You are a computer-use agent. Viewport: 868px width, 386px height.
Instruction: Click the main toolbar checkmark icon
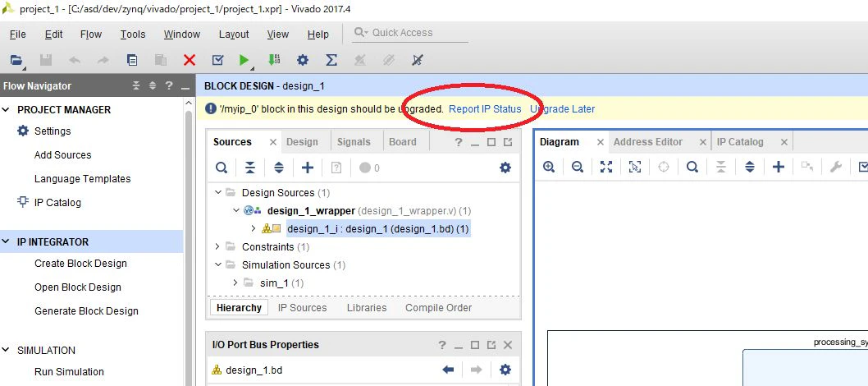pos(217,60)
